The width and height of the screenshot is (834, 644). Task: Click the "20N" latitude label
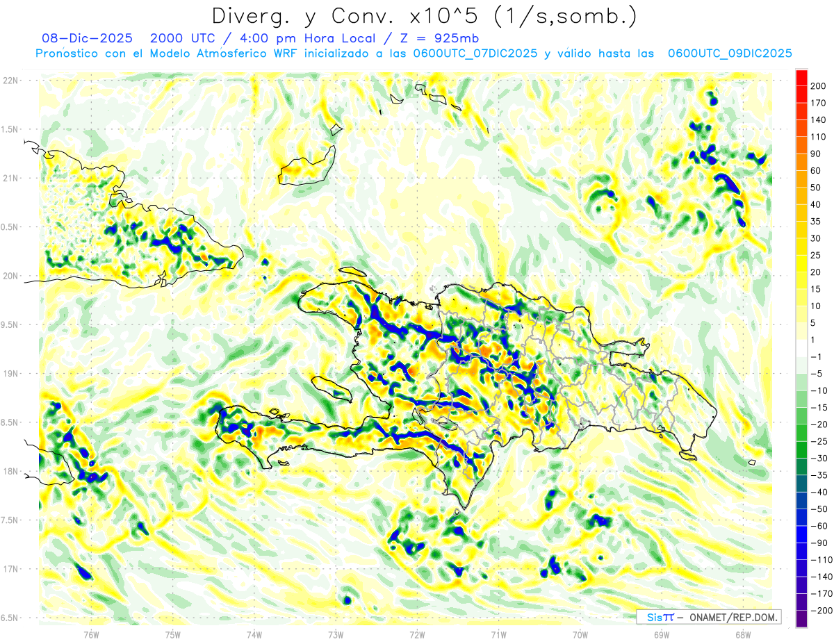coord(10,276)
